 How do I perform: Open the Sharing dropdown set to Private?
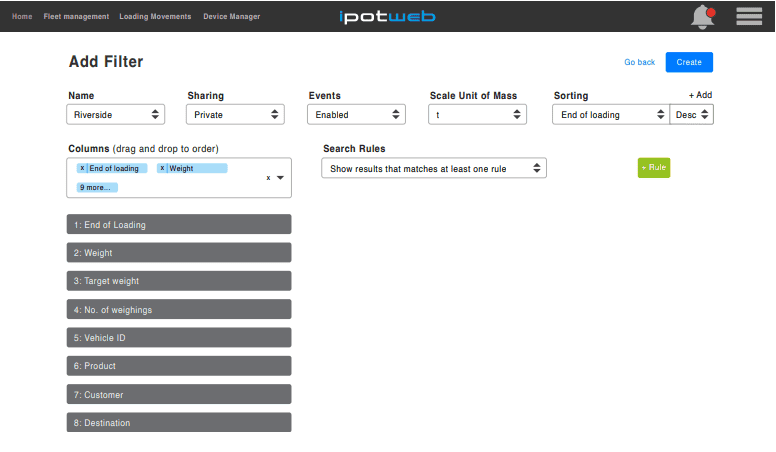pos(235,115)
